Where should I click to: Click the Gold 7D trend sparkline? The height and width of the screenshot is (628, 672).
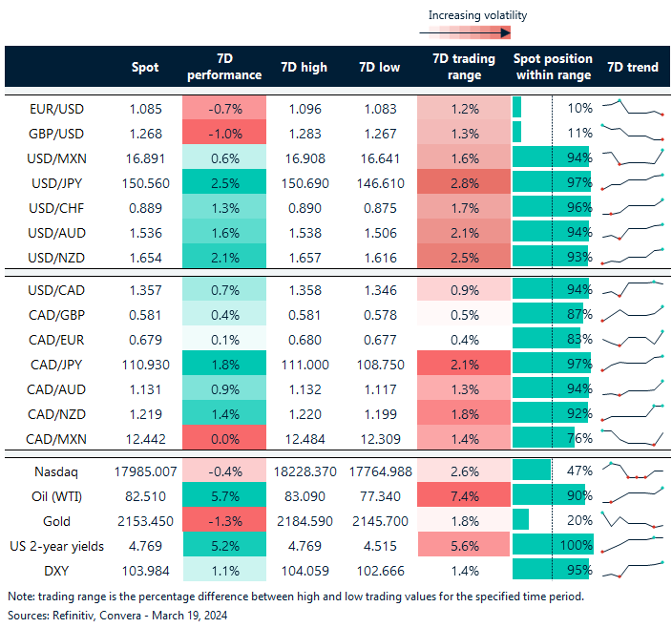pos(632,520)
